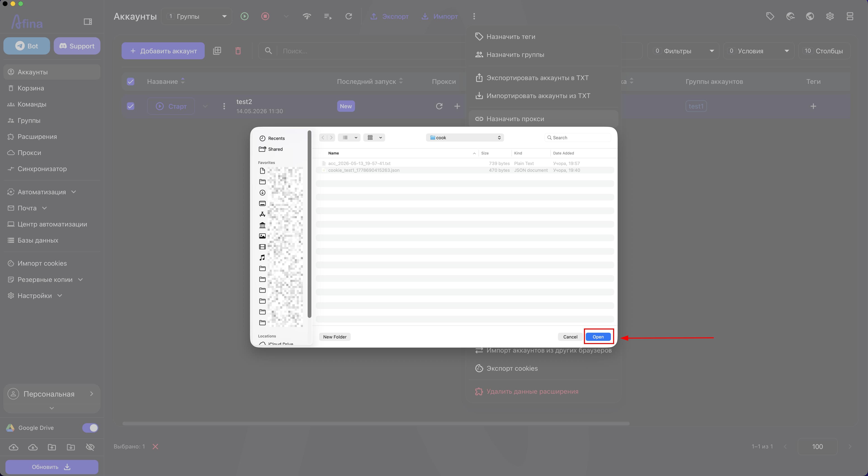Clear the selection with the red X
This screenshot has width=868, height=476.
point(155,447)
